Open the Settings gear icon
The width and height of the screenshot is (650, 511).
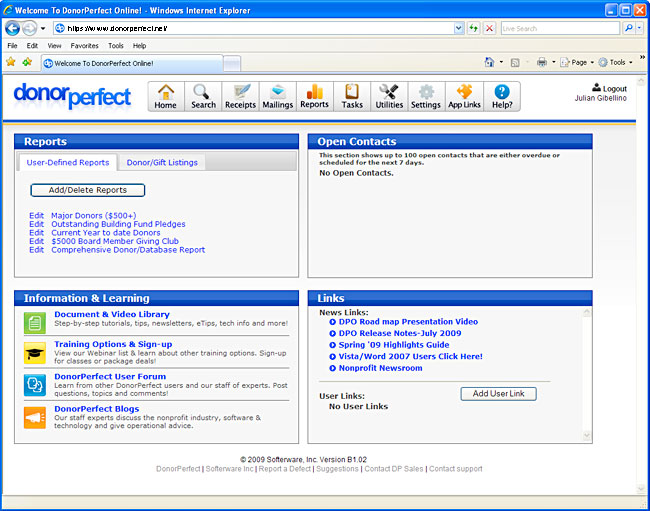click(x=426, y=97)
